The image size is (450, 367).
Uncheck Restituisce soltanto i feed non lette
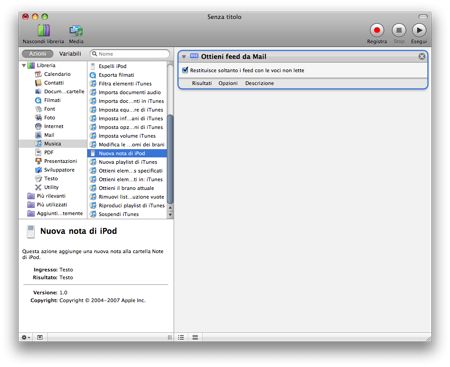click(x=185, y=70)
